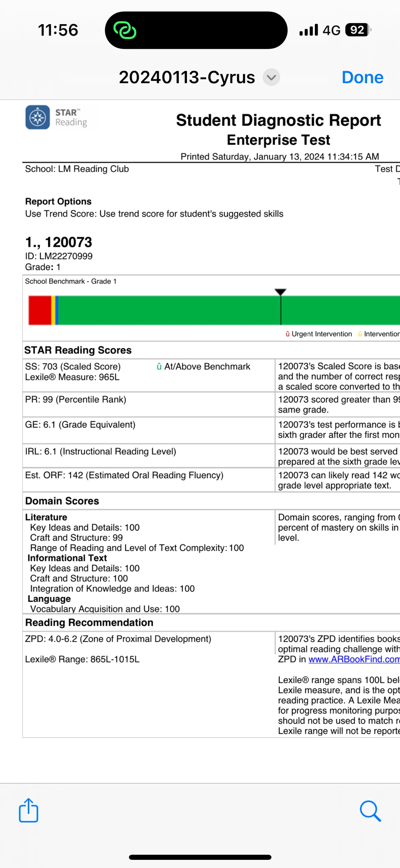
Task: Tap the document title 20240113-Cyrus
Action: (x=187, y=77)
